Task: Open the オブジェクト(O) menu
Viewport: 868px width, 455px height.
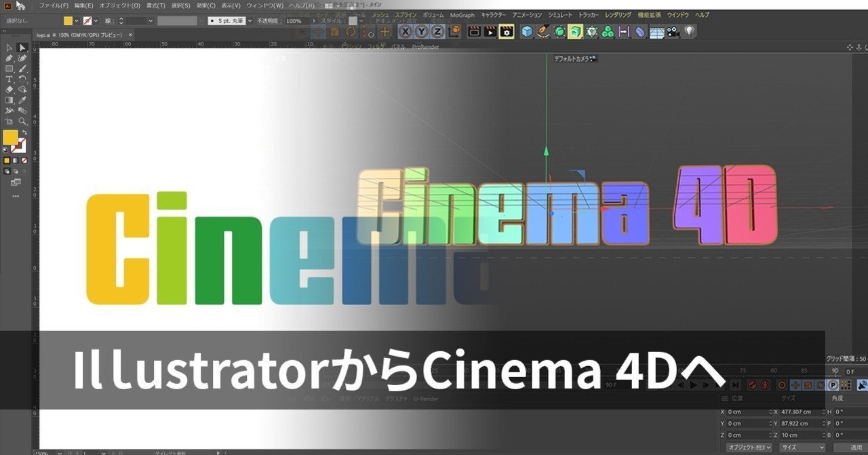Action: click(x=120, y=5)
